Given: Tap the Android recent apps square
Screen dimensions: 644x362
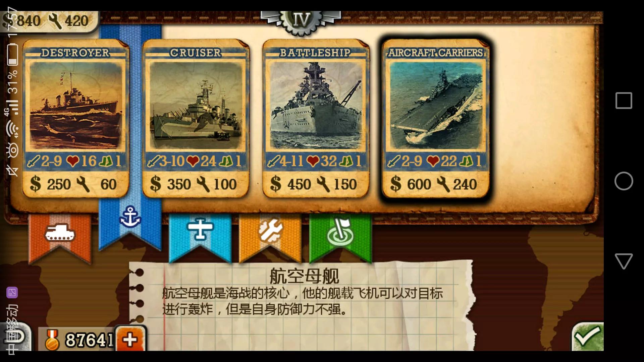Looking at the screenshot, I should pos(624,101).
